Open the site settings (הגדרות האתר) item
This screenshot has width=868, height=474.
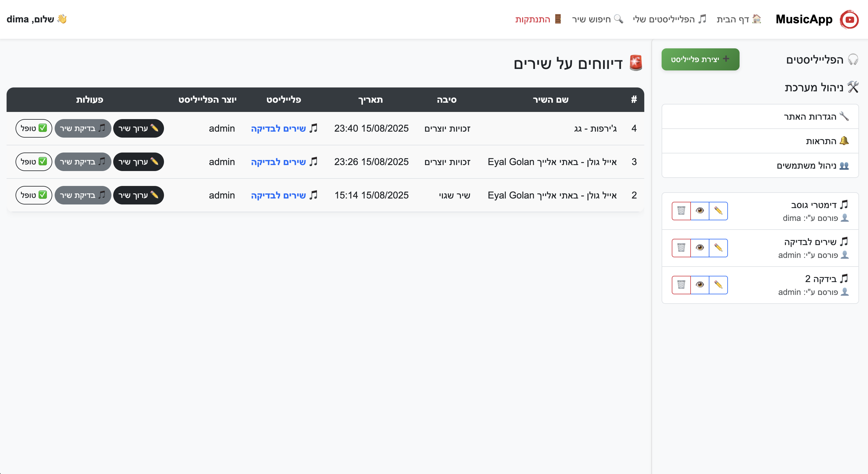pos(816,116)
